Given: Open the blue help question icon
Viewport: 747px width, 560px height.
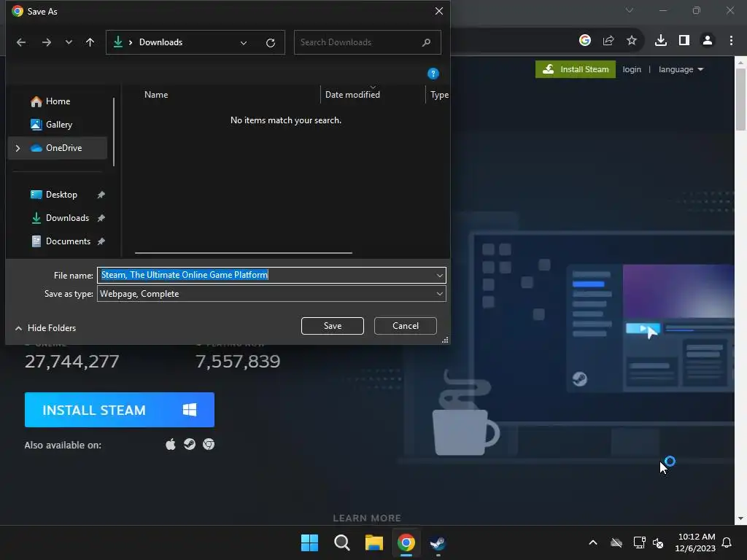Looking at the screenshot, I should coord(433,74).
